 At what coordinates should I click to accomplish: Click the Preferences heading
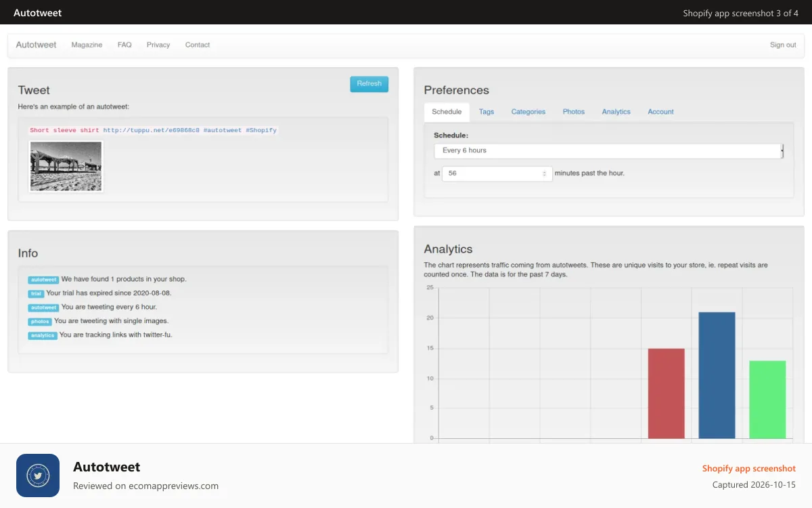[x=456, y=90]
